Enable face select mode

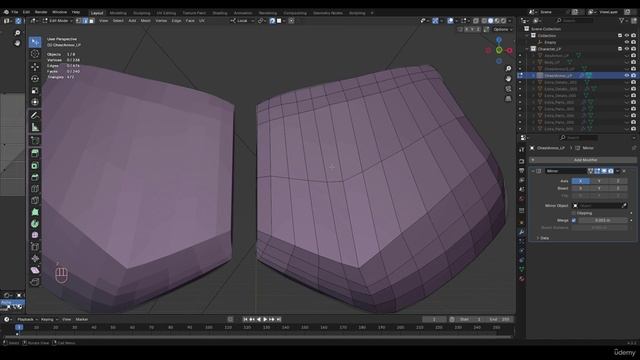(91, 20)
